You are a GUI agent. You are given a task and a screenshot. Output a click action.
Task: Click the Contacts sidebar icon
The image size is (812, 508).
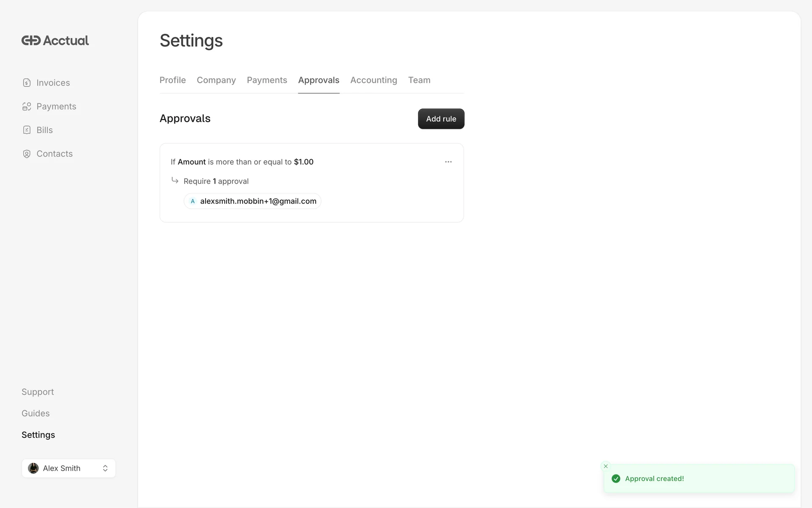[27, 154]
